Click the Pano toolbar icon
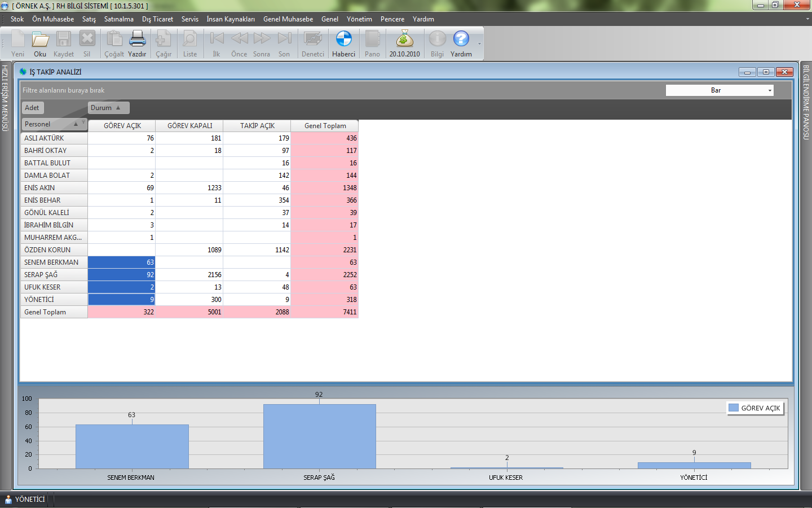Viewport: 812px width, 508px height. (372, 40)
